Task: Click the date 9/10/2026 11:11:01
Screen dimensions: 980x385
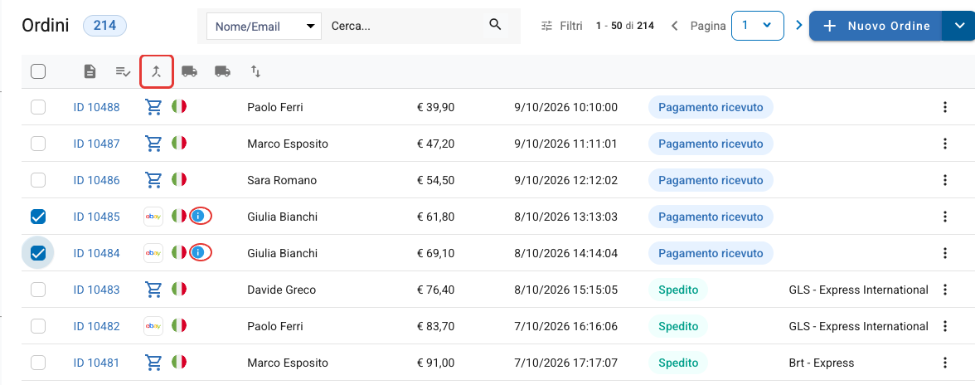Action: [565, 144]
